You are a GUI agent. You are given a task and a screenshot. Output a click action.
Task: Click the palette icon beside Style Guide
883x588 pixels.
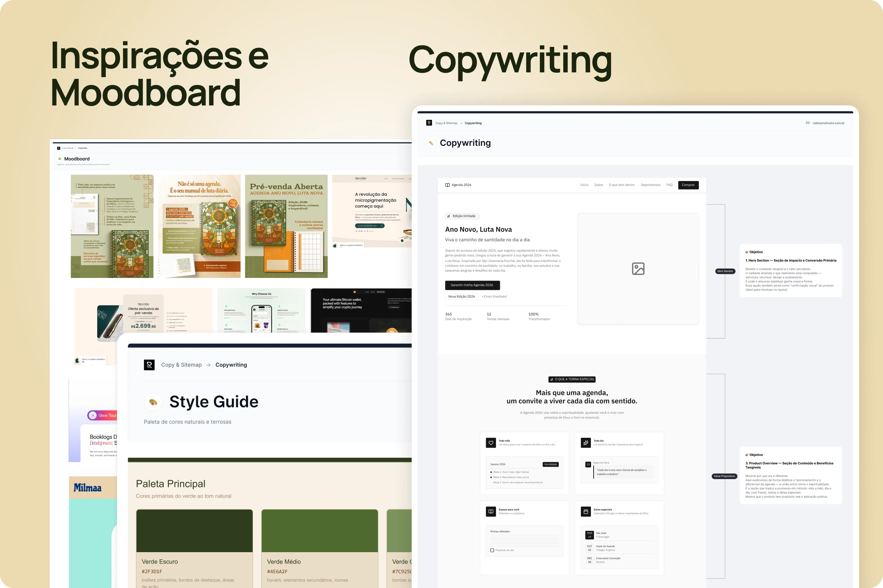tap(153, 402)
